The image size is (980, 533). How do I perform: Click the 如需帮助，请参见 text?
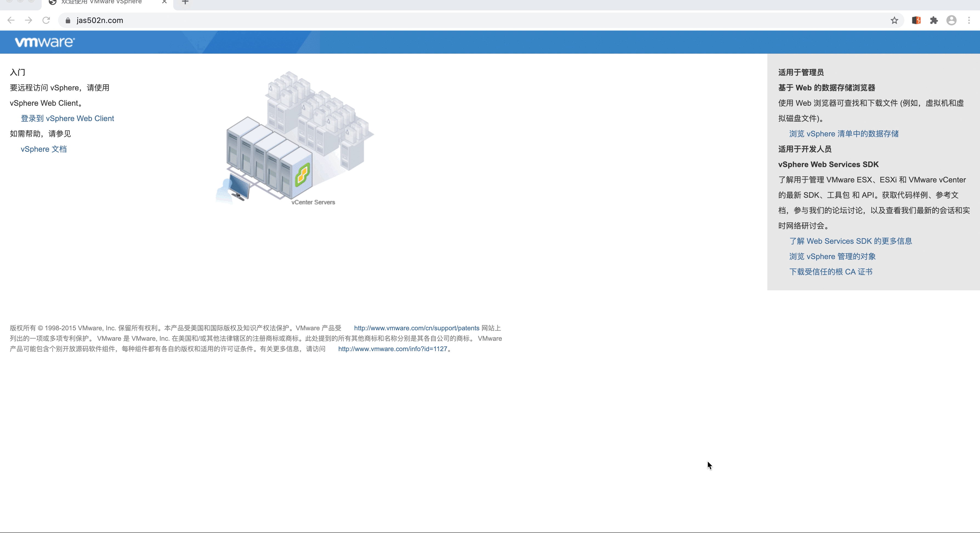(x=40, y=134)
